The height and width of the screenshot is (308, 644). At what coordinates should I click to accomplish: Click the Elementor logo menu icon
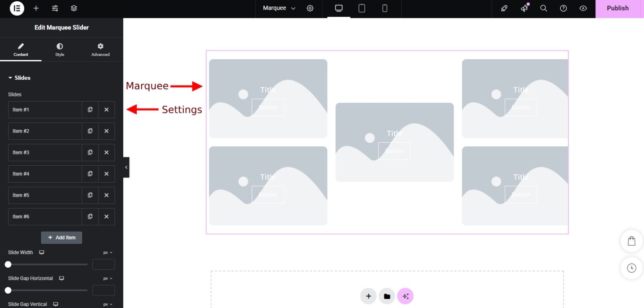pyautogui.click(x=17, y=8)
